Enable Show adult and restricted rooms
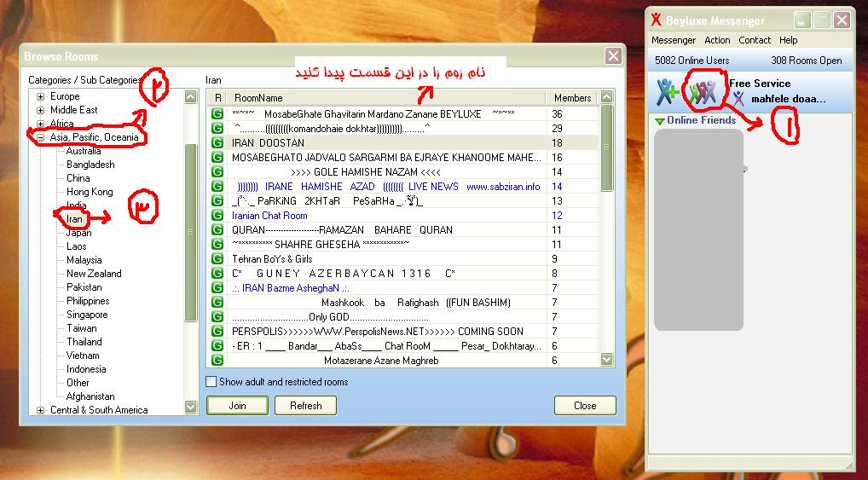 point(211,381)
